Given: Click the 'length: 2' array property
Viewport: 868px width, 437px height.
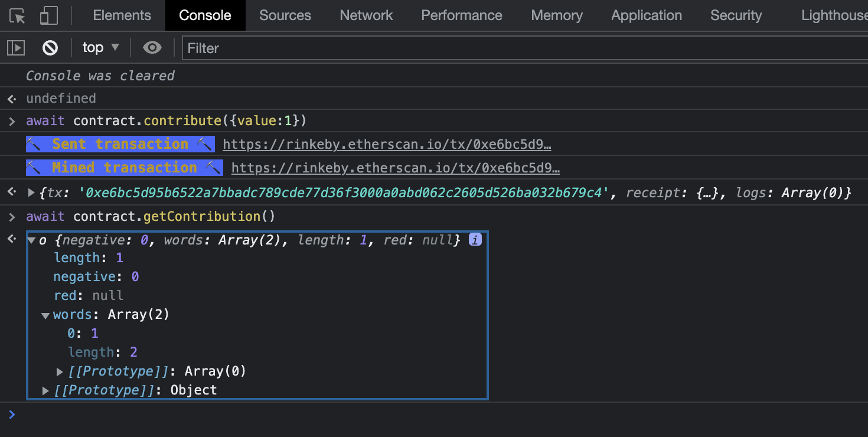Looking at the screenshot, I should (103, 353).
